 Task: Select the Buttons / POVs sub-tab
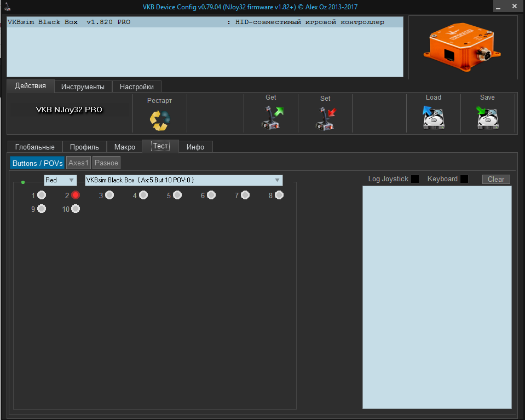[x=37, y=163]
